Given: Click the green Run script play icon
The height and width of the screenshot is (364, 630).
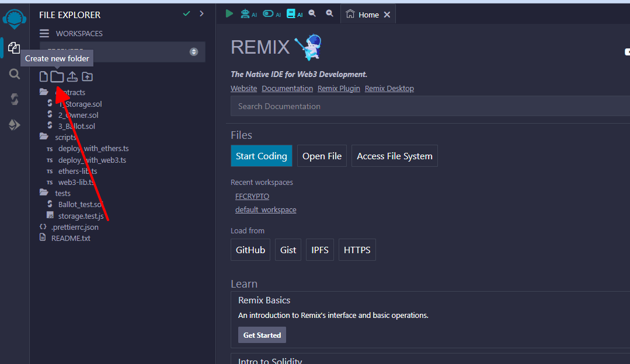Looking at the screenshot, I should pos(229,13).
